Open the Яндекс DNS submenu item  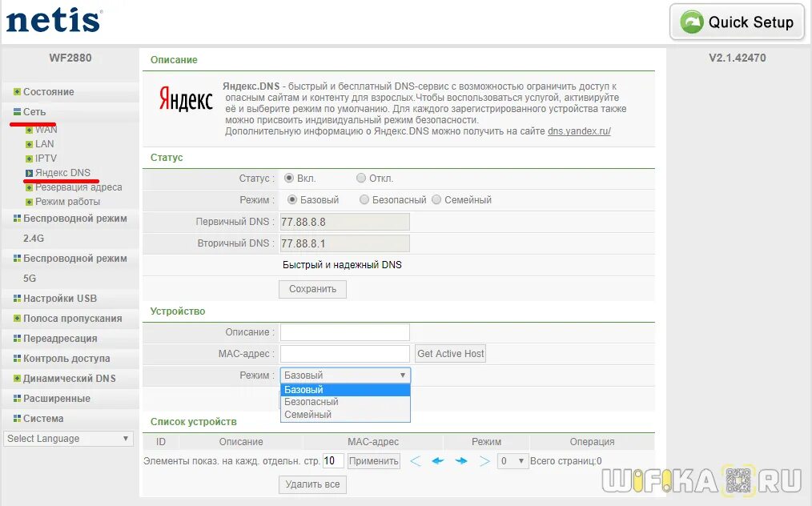(62, 172)
